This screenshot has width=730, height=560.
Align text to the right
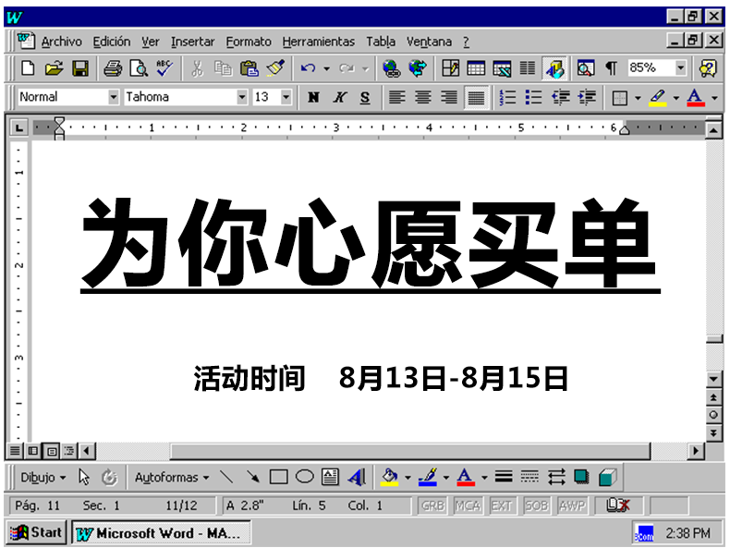(x=449, y=97)
